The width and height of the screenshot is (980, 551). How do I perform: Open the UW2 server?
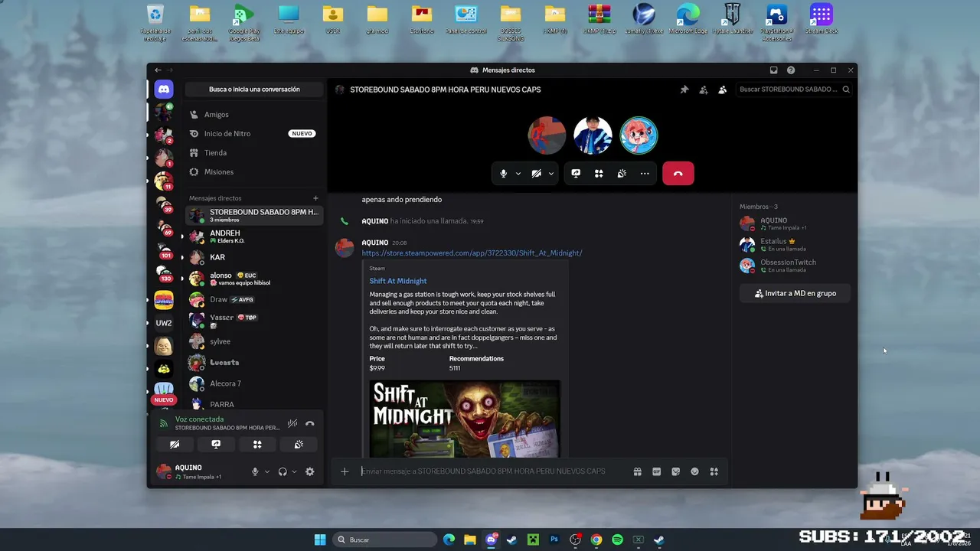(164, 323)
